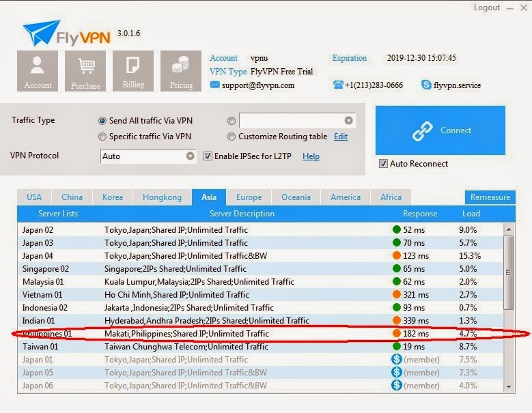The width and height of the screenshot is (532, 413).
Task: Click orange status dot for Japan 04
Action: (x=397, y=255)
